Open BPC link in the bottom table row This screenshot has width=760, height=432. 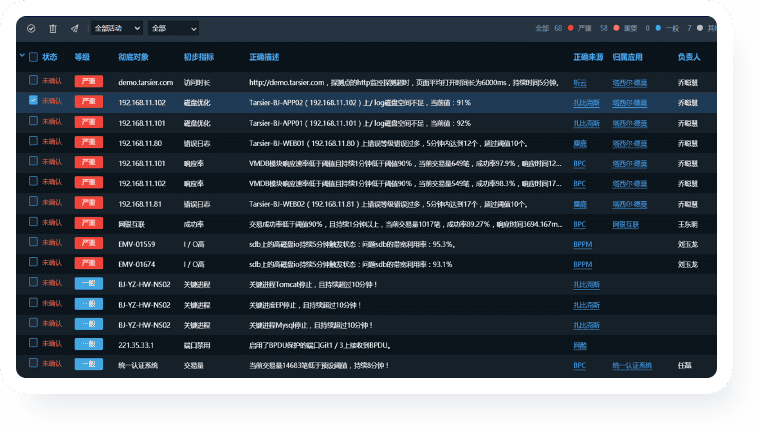point(579,366)
